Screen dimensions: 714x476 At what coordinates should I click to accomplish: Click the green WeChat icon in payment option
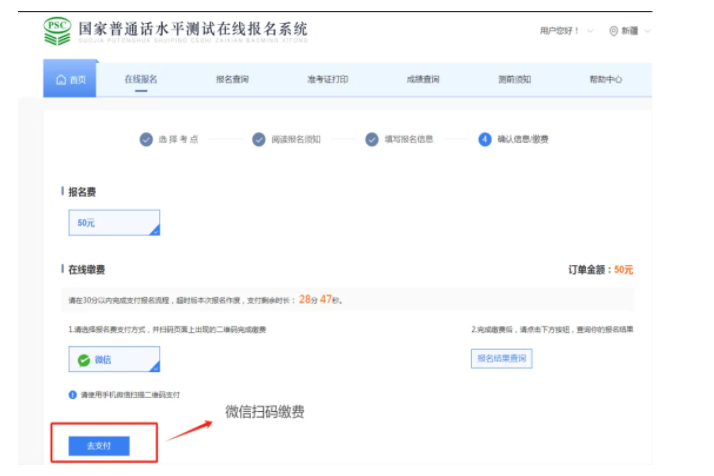coord(84,360)
